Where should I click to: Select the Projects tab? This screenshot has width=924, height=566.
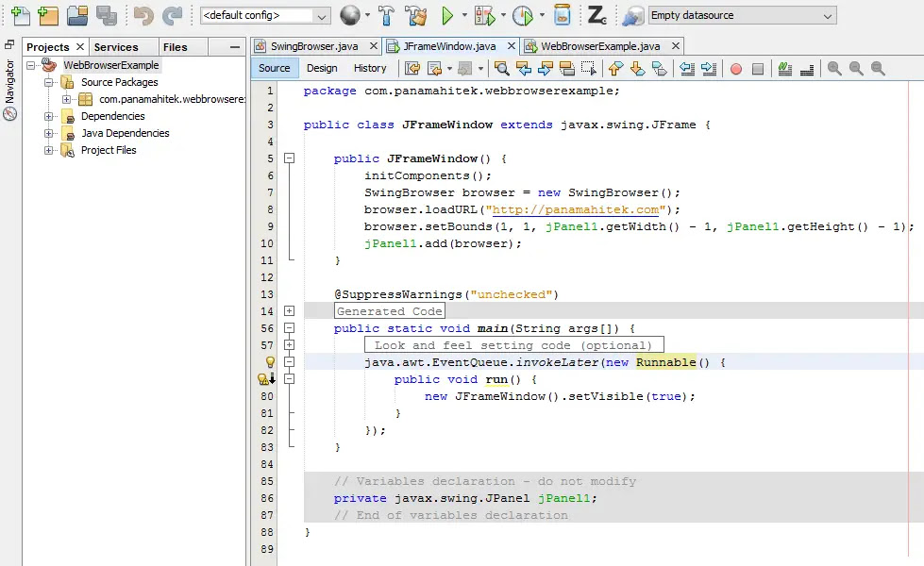(48, 47)
